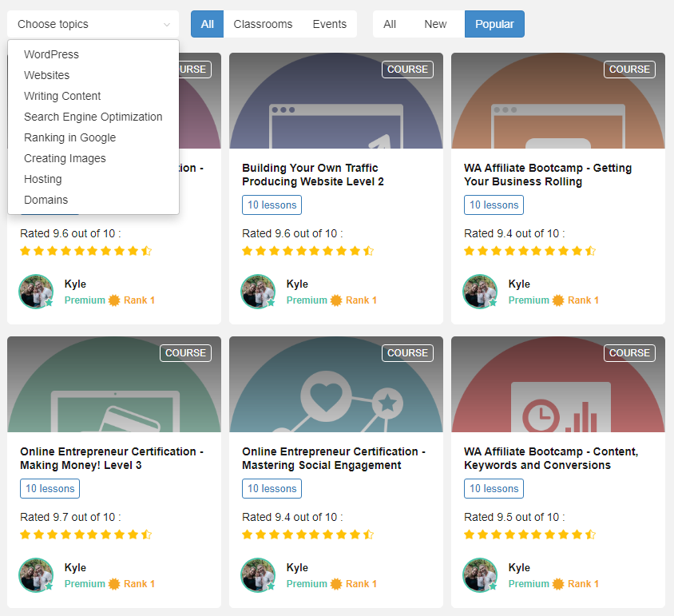The image size is (674, 616).
Task: Open the Choose topics dropdown
Action: 93,24
